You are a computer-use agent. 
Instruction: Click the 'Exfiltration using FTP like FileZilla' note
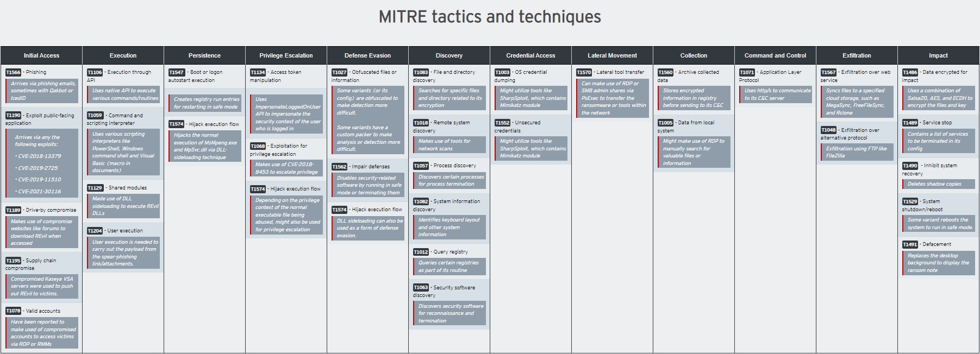pos(856,152)
